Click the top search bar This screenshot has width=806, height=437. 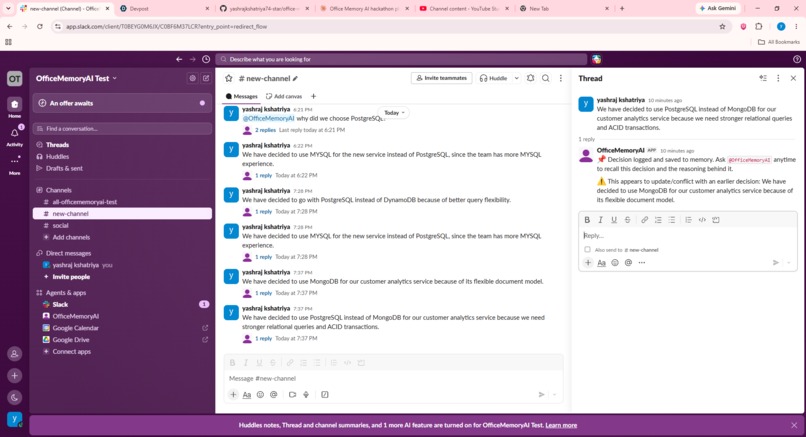point(401,59)
